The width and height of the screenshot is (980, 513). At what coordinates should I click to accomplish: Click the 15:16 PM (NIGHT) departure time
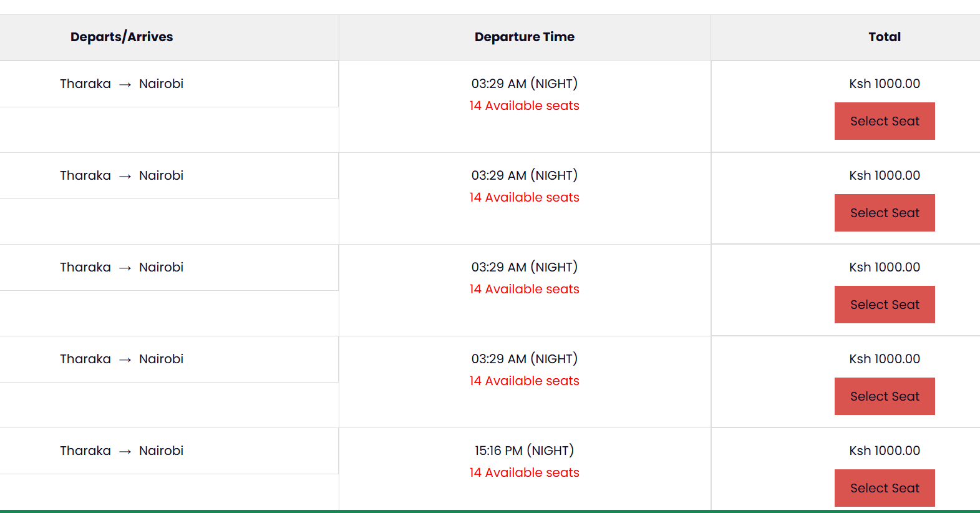tap(525, 451)
